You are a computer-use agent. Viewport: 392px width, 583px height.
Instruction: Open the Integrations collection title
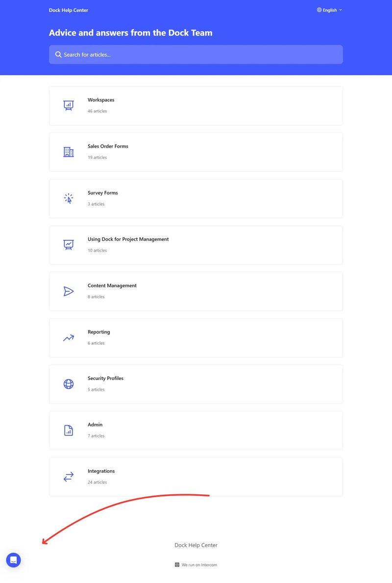[101, 471]
